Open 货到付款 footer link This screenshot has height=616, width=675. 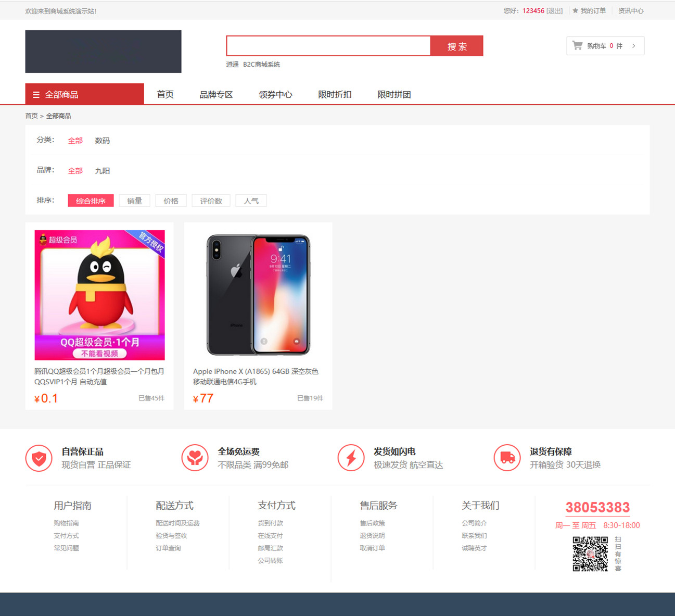click(270, 523)
